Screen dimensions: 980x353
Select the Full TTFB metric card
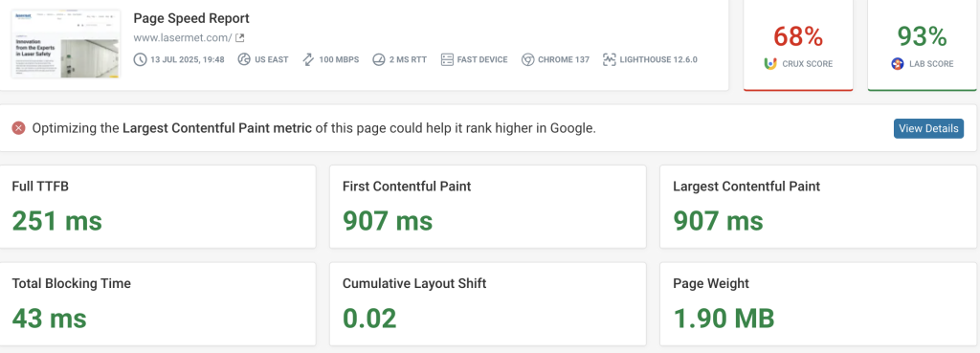click(x=158, y=207)
